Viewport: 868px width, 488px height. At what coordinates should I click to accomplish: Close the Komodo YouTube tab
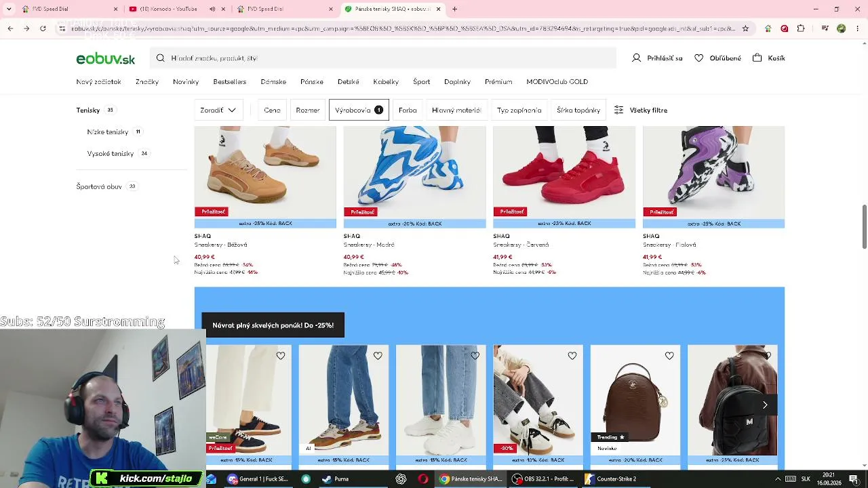pyautogui.click(x=223, y=9)
